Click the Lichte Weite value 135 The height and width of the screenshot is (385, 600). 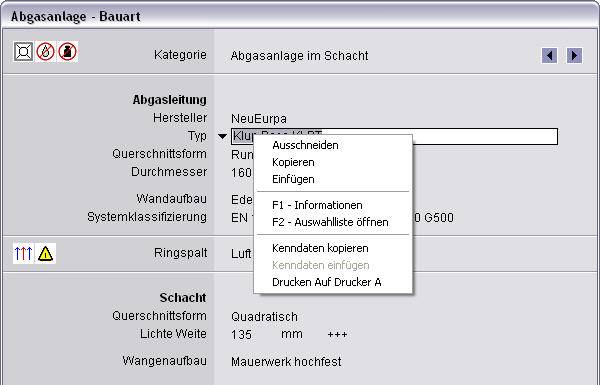(x=241, y=334)
